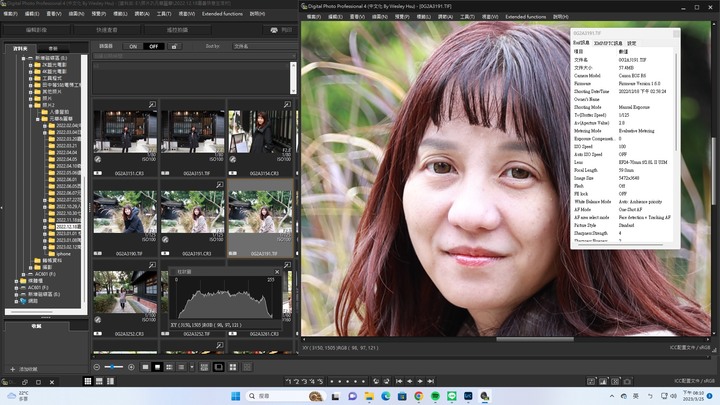Screen dimensions: 720x405
Task: Jump to last image with navigation icon
Action: [431, 381]
